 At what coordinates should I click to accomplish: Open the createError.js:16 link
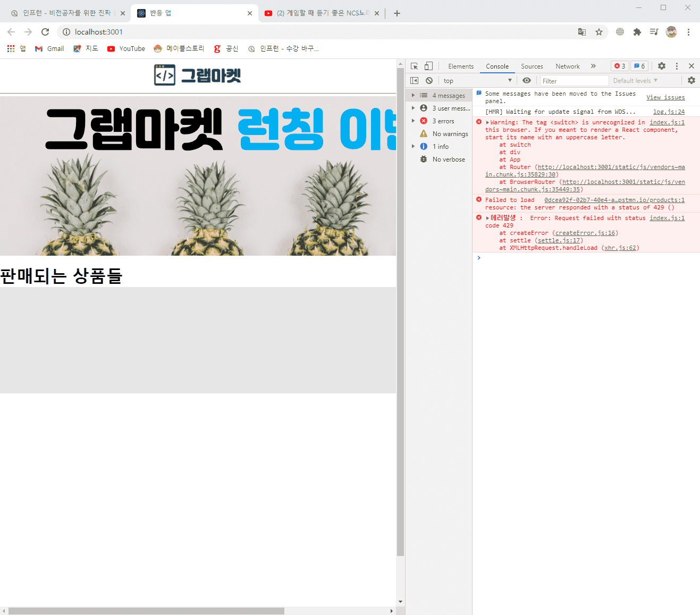click(585, 233)
